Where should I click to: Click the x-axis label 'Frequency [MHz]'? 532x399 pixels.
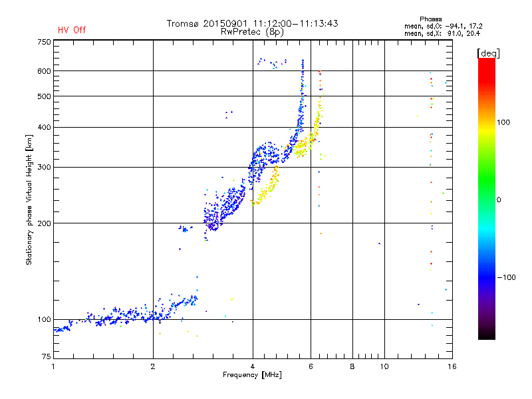[x=252, y=375]
